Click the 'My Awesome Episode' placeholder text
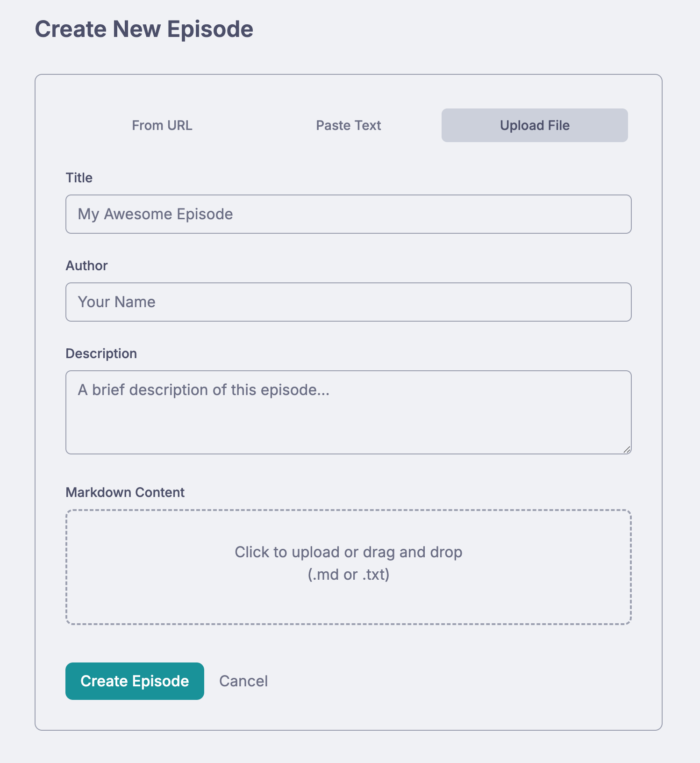 coord(155,214)
